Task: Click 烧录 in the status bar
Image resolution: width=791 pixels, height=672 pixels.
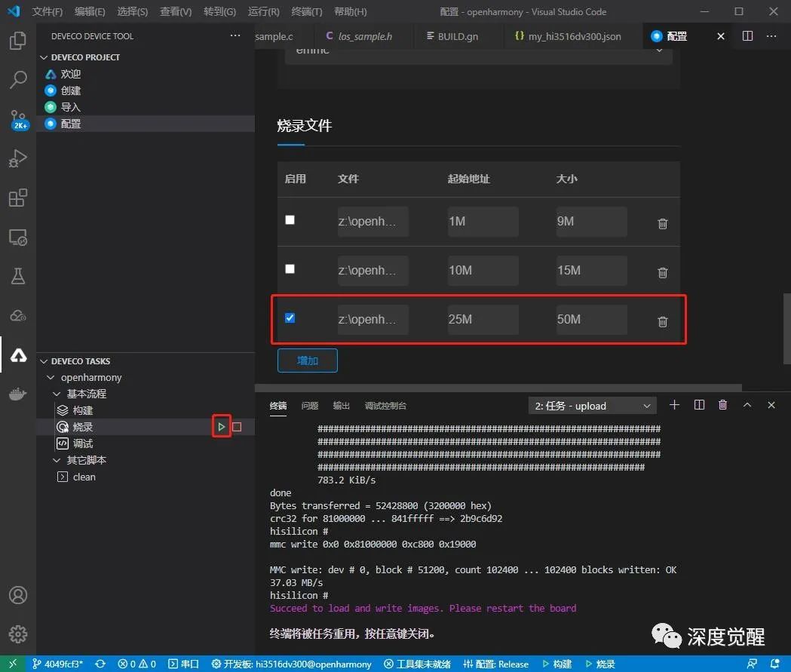Action: [x=600, y=664]
